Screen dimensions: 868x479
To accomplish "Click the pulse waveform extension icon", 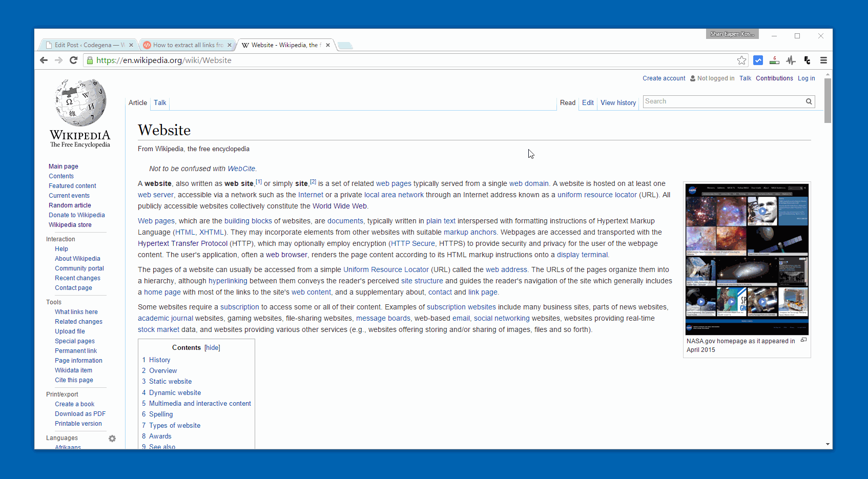I will coord(791,60).
